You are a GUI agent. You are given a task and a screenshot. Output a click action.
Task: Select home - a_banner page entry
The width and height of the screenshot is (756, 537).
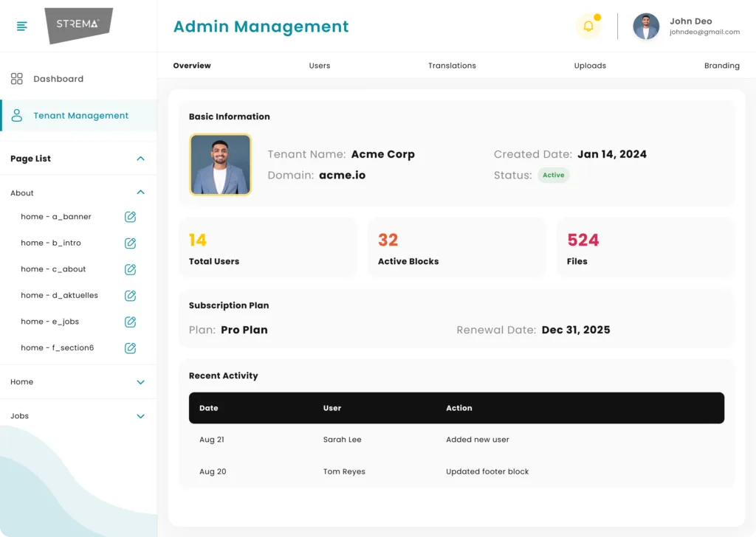tap(56, 217)
